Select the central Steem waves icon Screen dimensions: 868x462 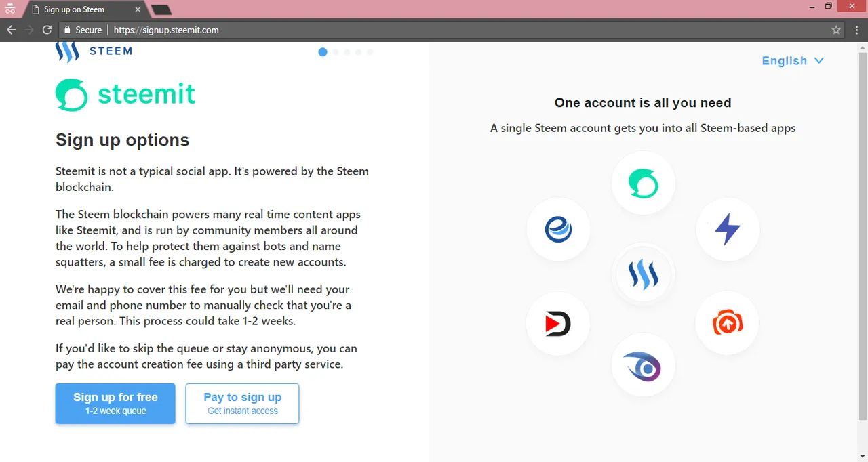[643, 276]
